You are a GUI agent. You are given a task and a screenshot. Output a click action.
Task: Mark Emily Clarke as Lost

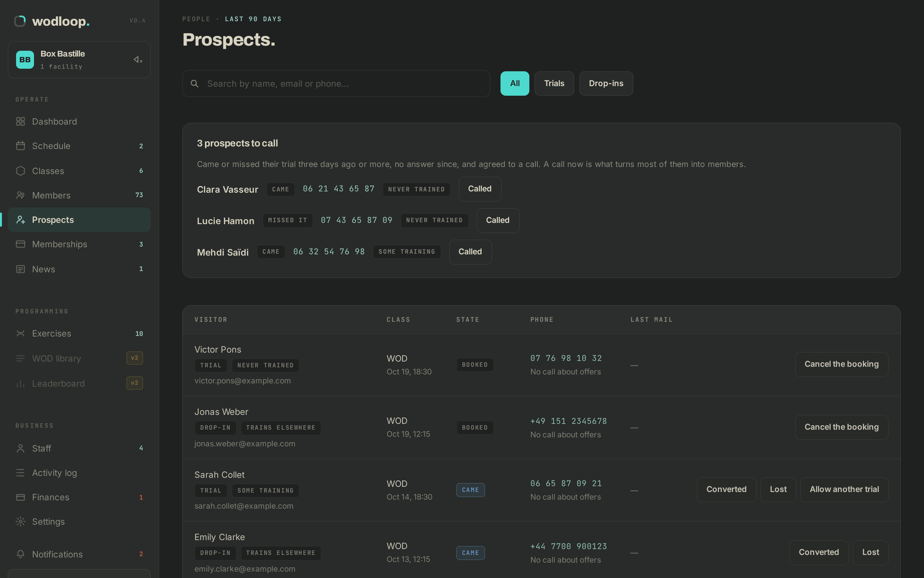tap(870, 552)
